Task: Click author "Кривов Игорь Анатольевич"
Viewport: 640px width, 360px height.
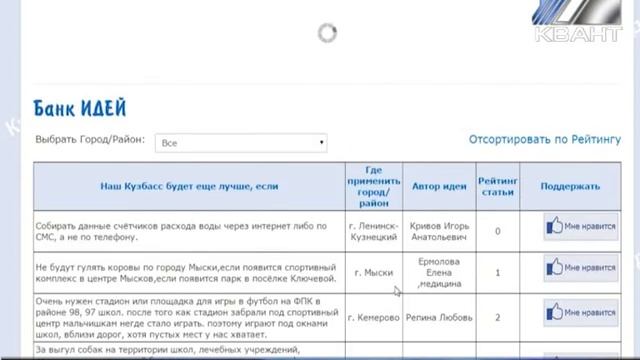Action: tap(439, 231)
